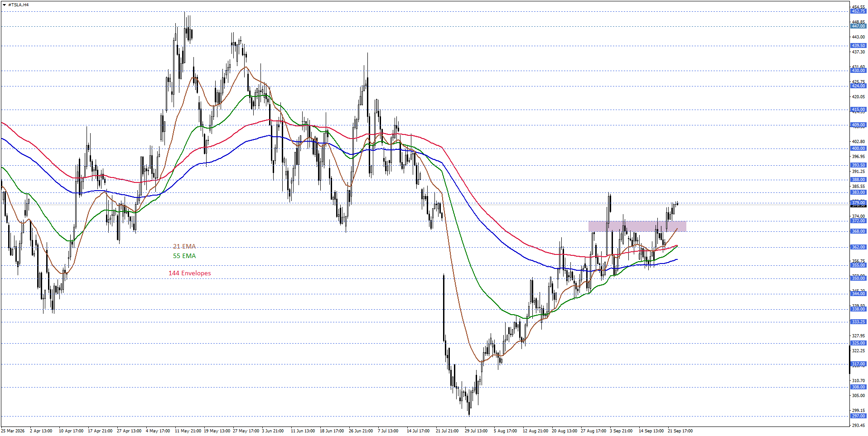Click the 415.00 horizontal line price tag

click(858, 110)
